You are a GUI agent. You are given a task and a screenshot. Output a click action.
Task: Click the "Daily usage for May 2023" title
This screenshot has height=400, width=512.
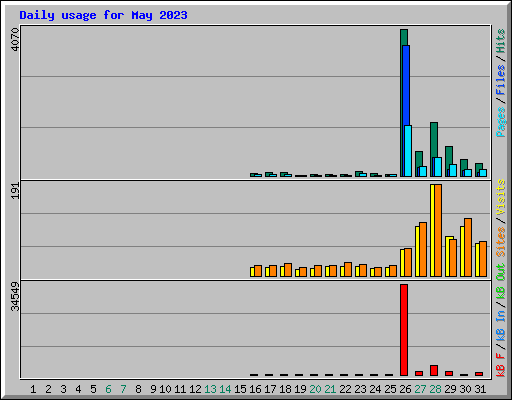(103, 16)
